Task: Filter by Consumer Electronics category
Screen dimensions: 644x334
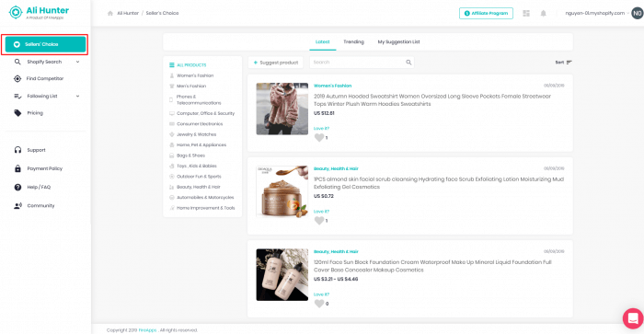Action: [196, 123]
